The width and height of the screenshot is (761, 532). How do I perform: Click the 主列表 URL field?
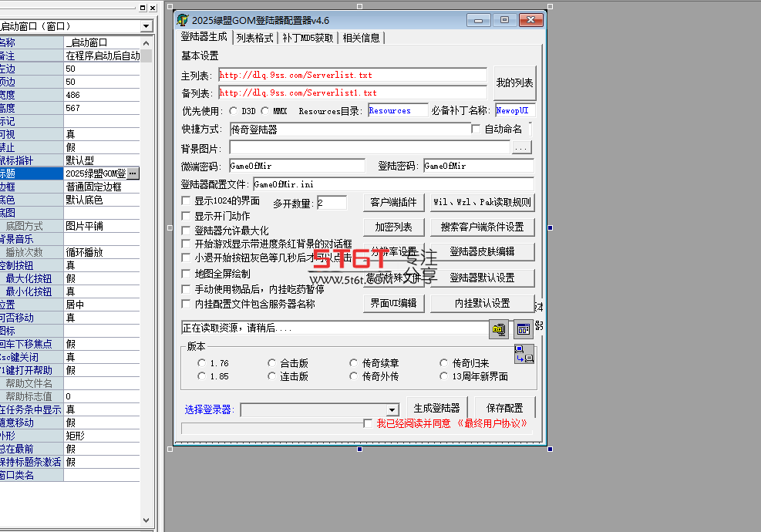353,76
